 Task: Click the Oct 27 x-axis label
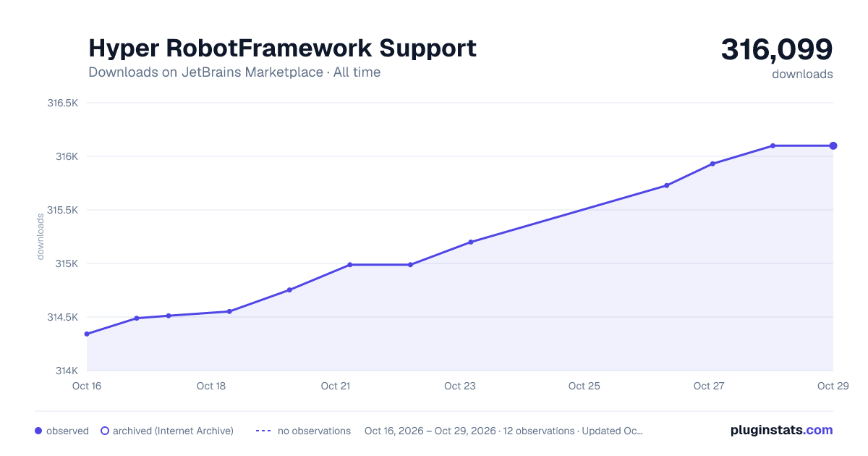[709, 386]
